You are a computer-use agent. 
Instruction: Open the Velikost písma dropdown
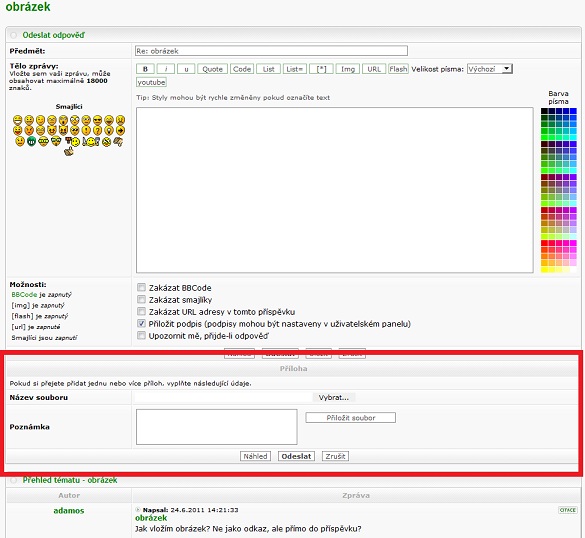pyautogui.click(x=490, y=69)
